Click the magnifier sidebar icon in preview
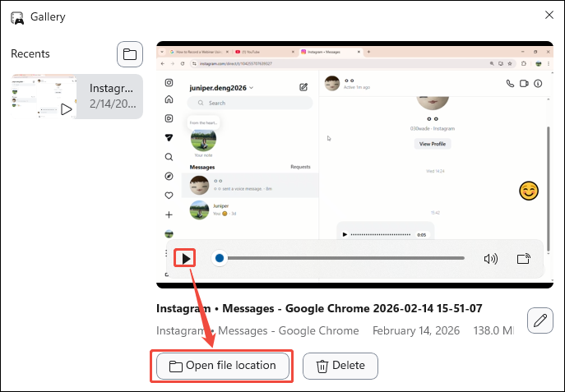Viewport: 565px width, 392px height. (169, 157)
